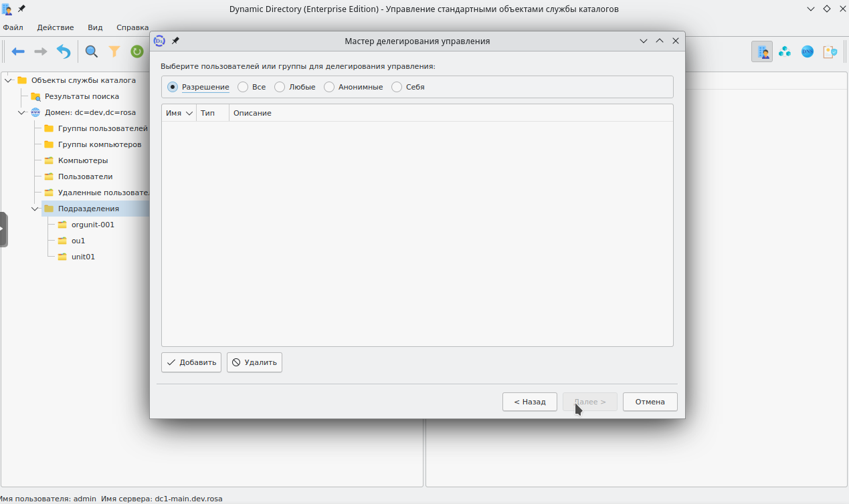This screenshot has height=504, width=849.
Task: Sort by the "Имя" column header arrow
Action: (x=189, y=114)
